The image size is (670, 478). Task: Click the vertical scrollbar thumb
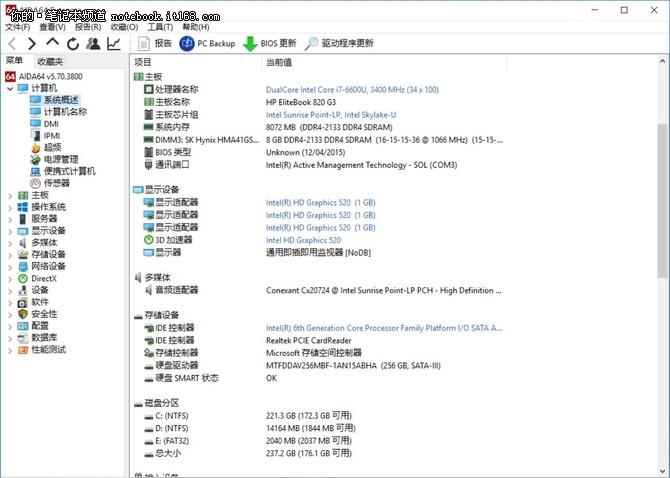pos(662,201)
